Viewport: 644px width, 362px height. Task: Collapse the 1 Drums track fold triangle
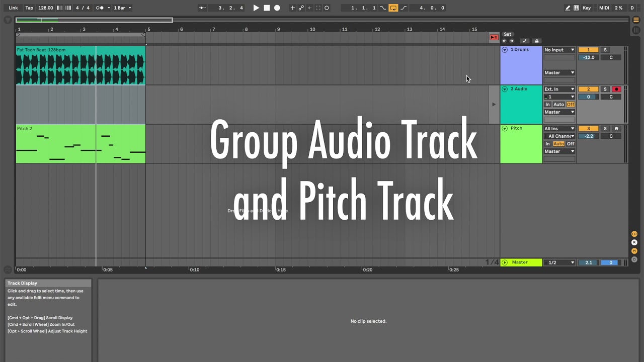(505, 50)
